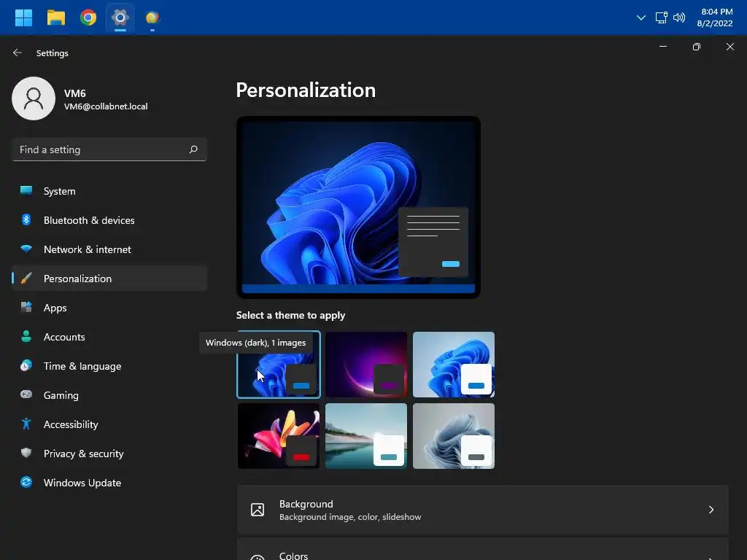Apply the Windows (dark) theme

[279, 365]
